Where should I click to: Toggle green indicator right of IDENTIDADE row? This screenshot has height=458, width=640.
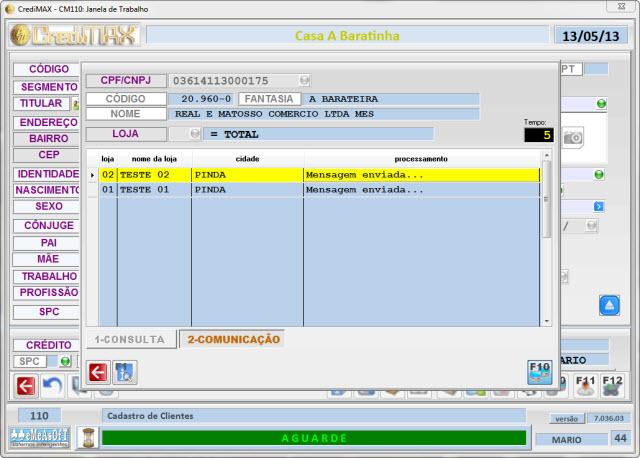tap(599, 174)
